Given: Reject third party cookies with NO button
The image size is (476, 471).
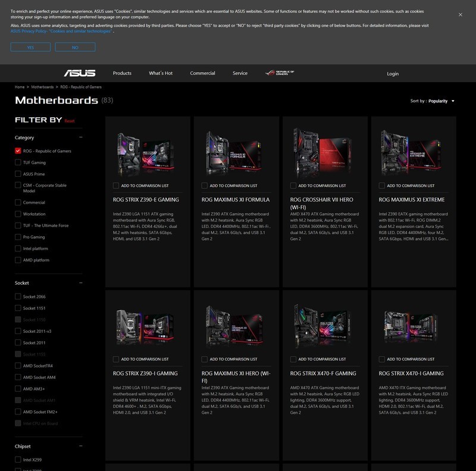Looking at the screenshot, I should coord(75,47).
